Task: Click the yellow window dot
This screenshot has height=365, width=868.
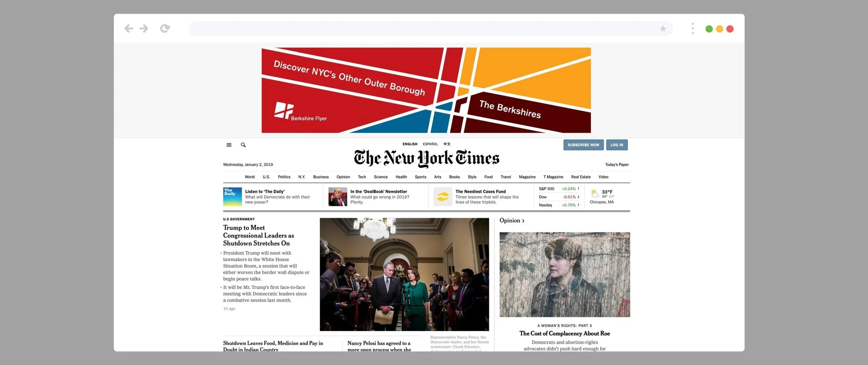Action: click(x=719, y=29)
